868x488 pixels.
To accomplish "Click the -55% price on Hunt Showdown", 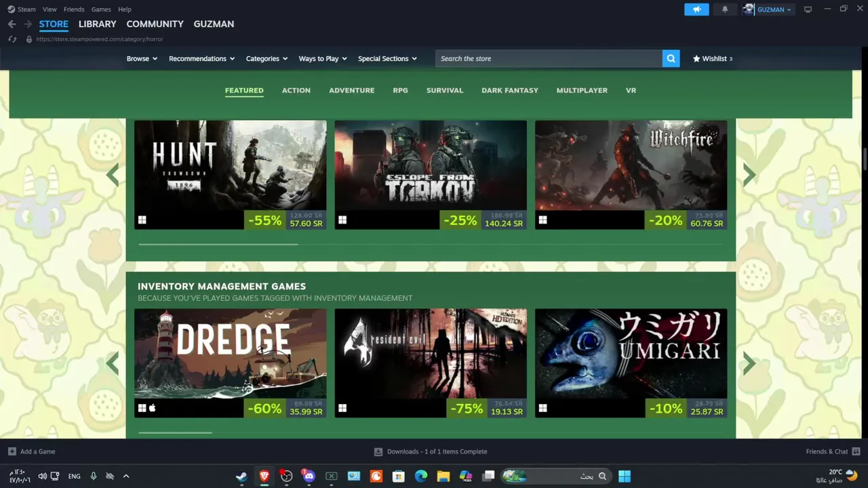I will click(x=284, y=220).
